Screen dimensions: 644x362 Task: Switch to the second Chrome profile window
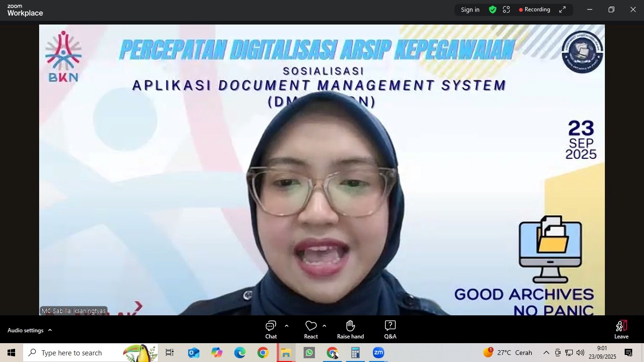click(x=333, y=353)
